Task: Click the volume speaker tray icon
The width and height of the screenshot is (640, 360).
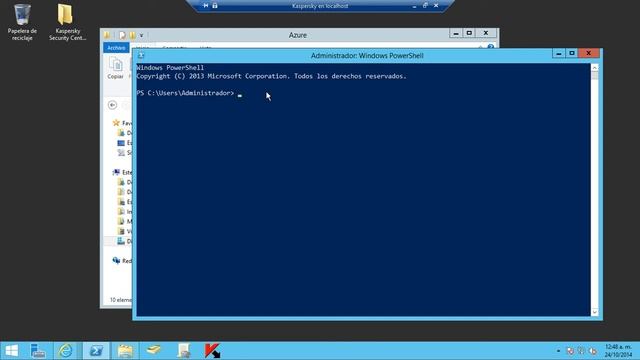Action: (x=593, y=351)
